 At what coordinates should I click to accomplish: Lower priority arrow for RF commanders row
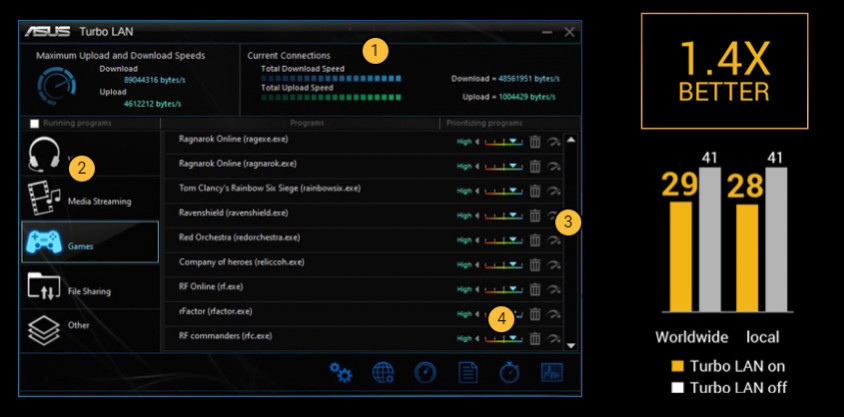pyautogui.click(x=477, y=338)
